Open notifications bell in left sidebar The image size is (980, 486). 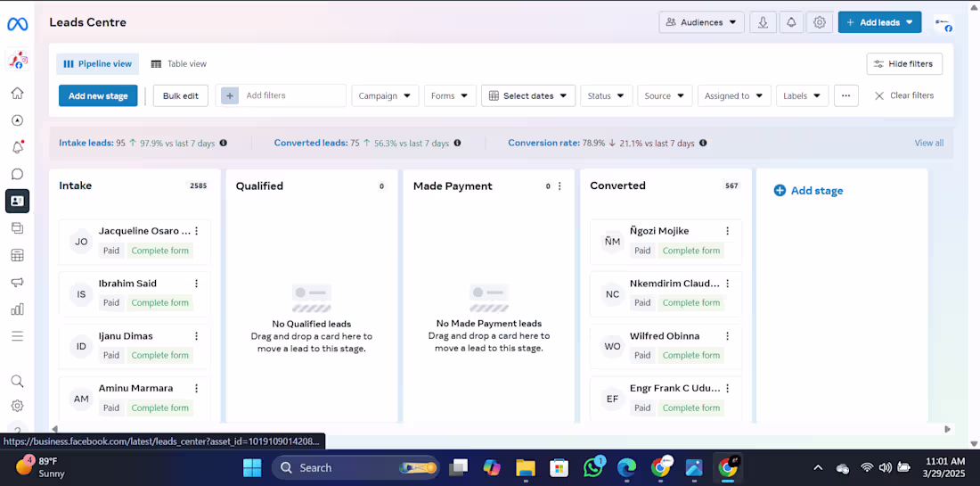tap(18, 147)
